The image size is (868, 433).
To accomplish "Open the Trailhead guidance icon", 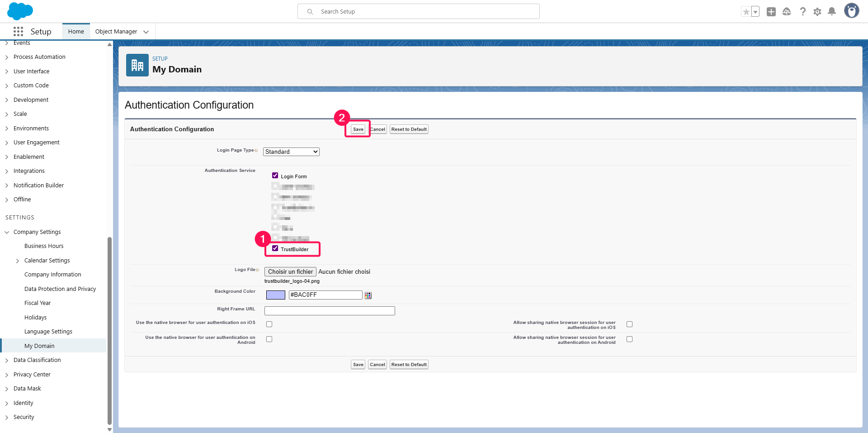I will [787, 12].
